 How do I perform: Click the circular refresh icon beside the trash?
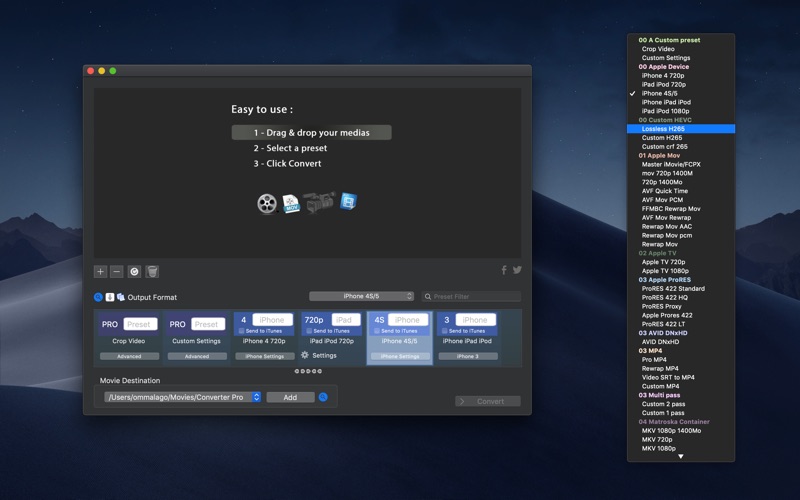coord(134,271)
